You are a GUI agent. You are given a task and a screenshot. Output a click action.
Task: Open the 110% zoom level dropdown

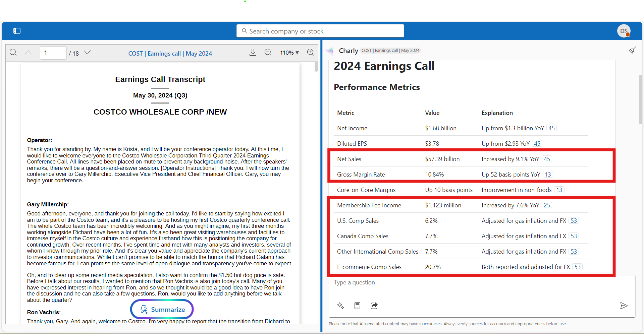click(289, 53)
